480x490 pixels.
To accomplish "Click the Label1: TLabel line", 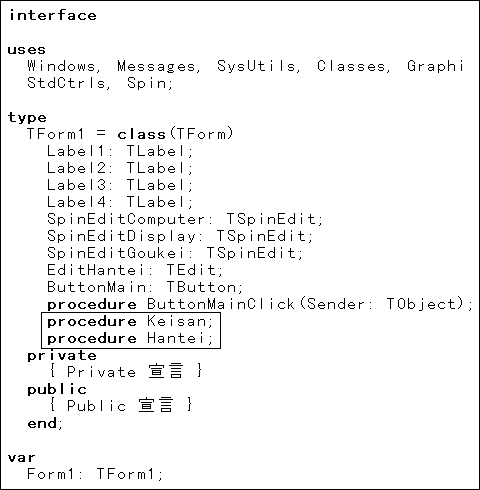I will [120, 151].
